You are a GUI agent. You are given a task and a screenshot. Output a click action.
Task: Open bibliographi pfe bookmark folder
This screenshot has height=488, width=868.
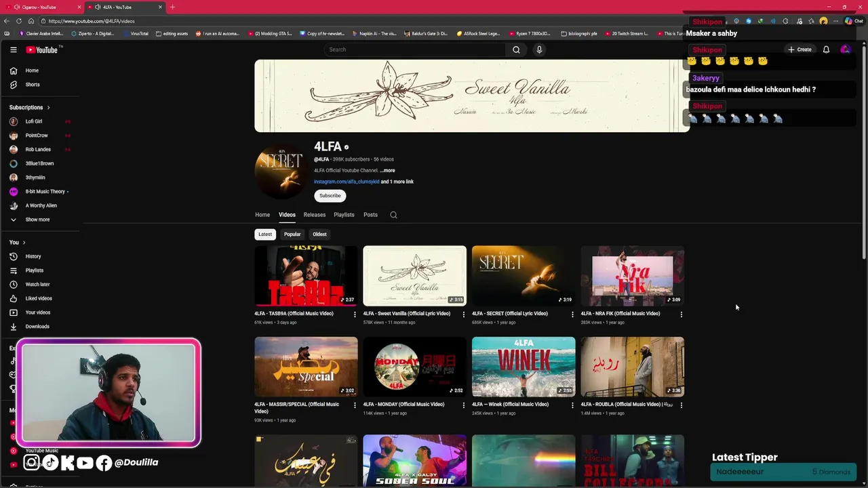coord(579,33)
